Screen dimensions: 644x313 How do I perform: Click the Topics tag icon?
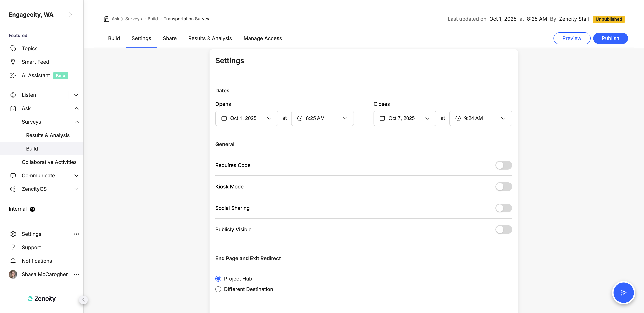click(x=13, y=48)
